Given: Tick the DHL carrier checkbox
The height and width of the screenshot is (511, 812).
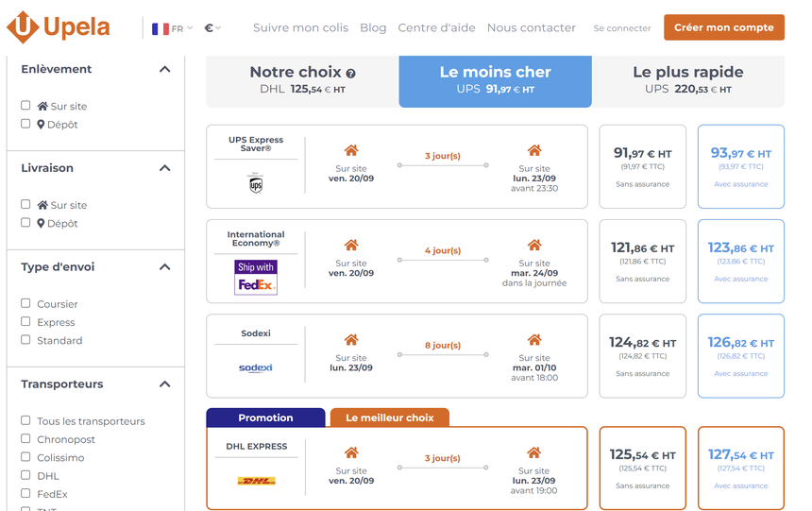Looking at the screenshot, I should tap(25, 475).
